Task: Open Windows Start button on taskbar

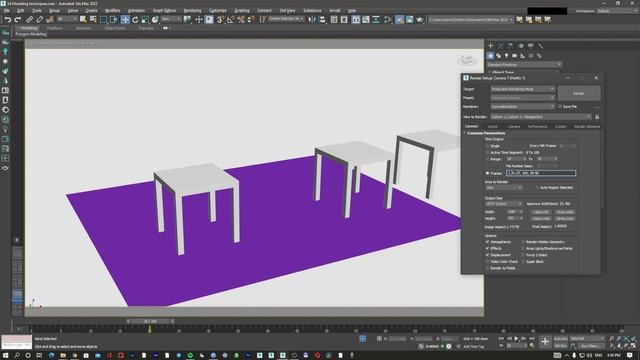Action: pyautogui.click(x=6, y=356)
